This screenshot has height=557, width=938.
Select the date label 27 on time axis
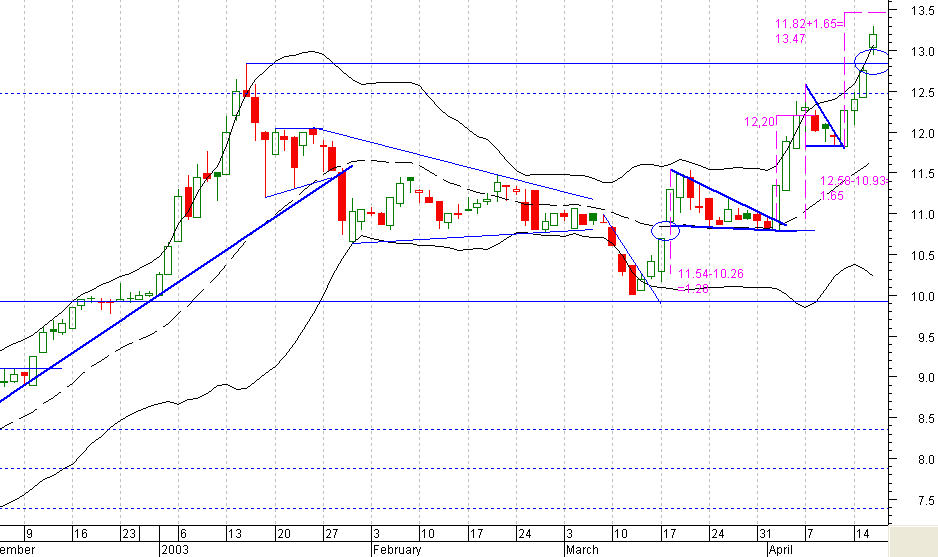[331, 534]
